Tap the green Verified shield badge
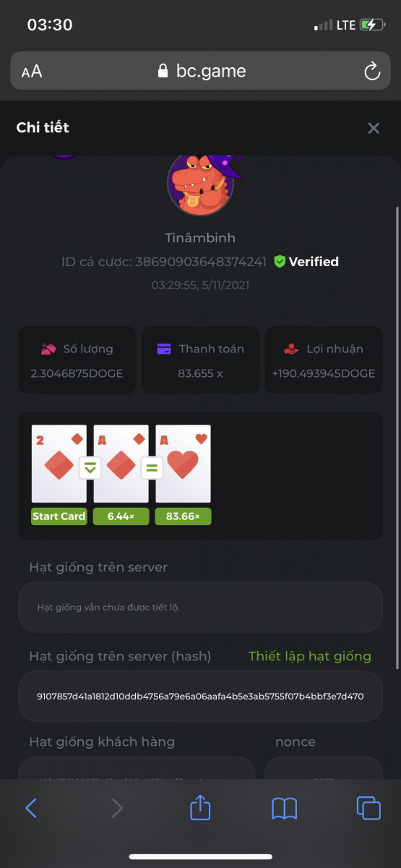Screen dimensions: 401x868 (280, 262)
